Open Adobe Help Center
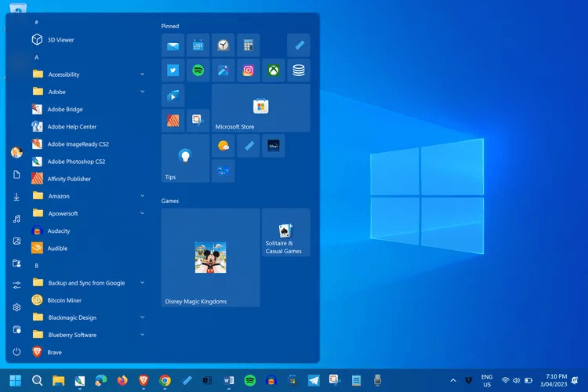 [88, 127]
